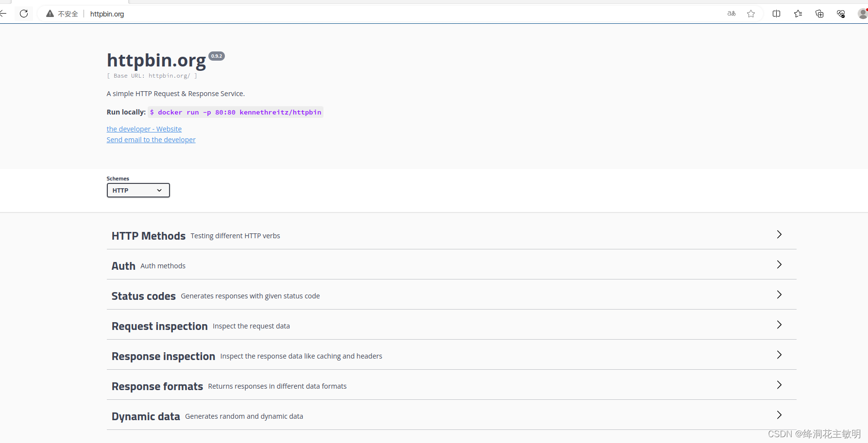
Task: Click the docker run command text
Action: pos(236,112)
